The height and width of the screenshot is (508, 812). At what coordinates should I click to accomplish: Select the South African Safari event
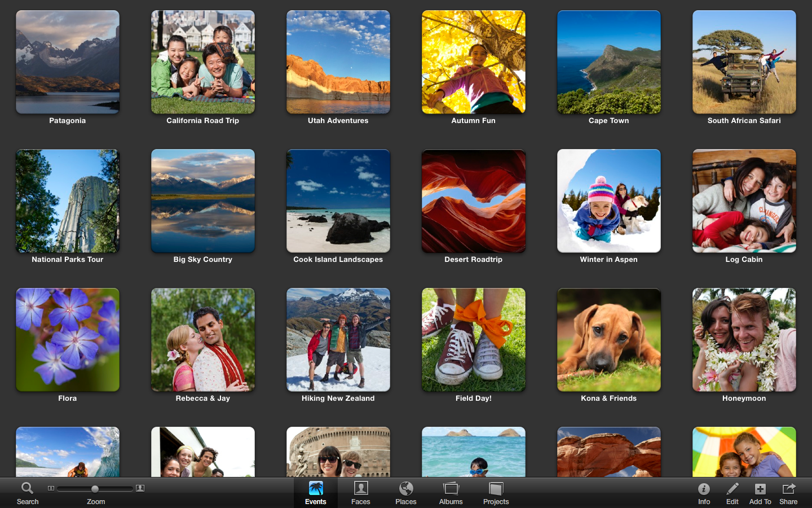(744, 62)
